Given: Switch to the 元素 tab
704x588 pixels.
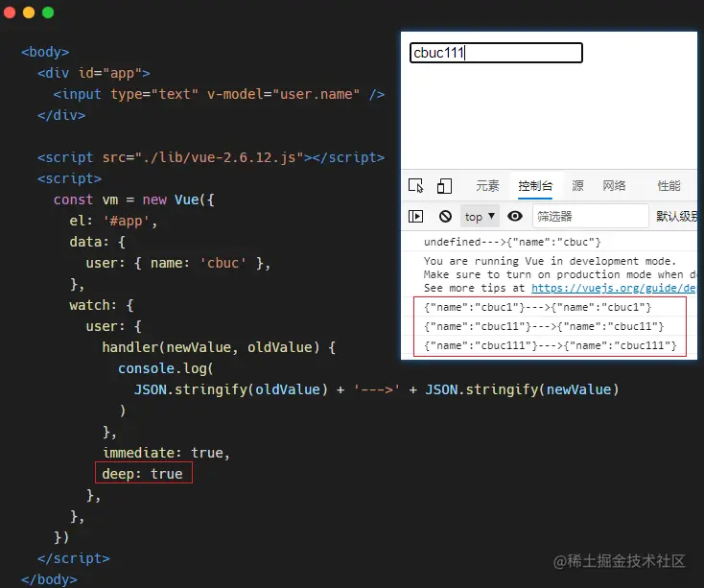Looking at the screenshot, I should pos(487,185).
